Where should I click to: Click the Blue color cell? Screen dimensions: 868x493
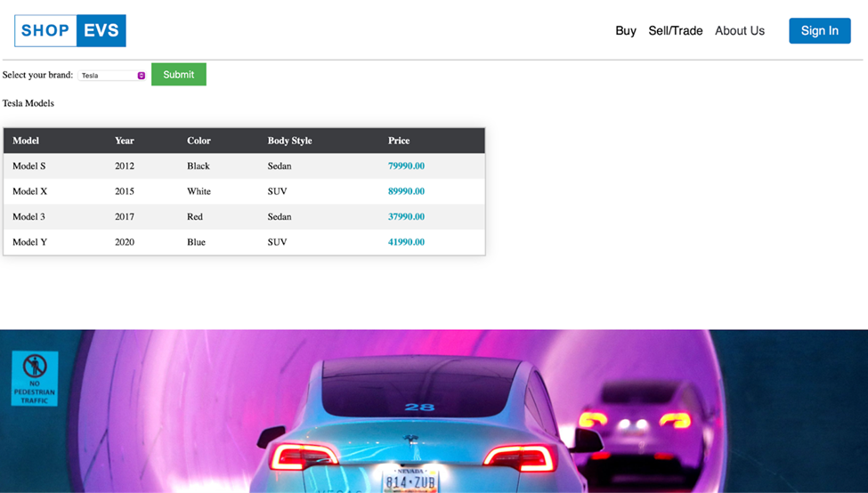click(196, 242)
